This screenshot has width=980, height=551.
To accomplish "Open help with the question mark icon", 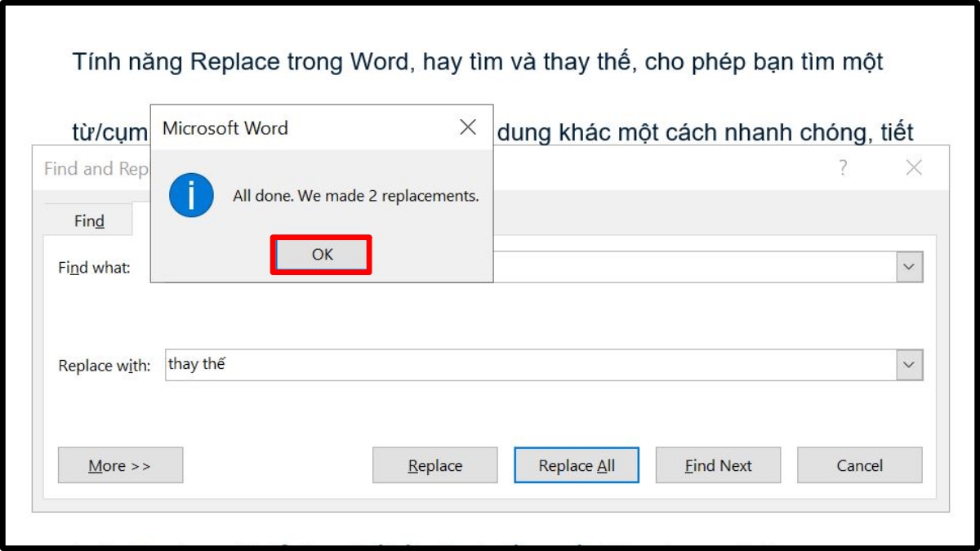I will coord(843,168).
